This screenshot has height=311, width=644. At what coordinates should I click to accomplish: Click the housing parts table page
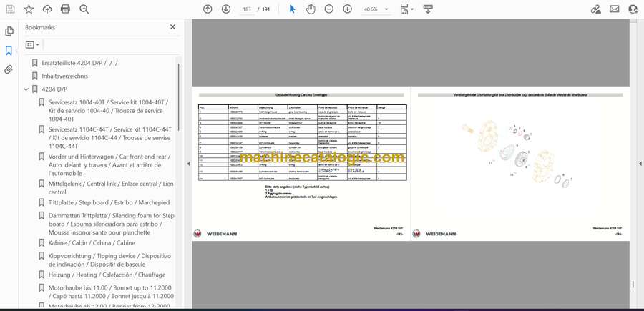point(301,164)
